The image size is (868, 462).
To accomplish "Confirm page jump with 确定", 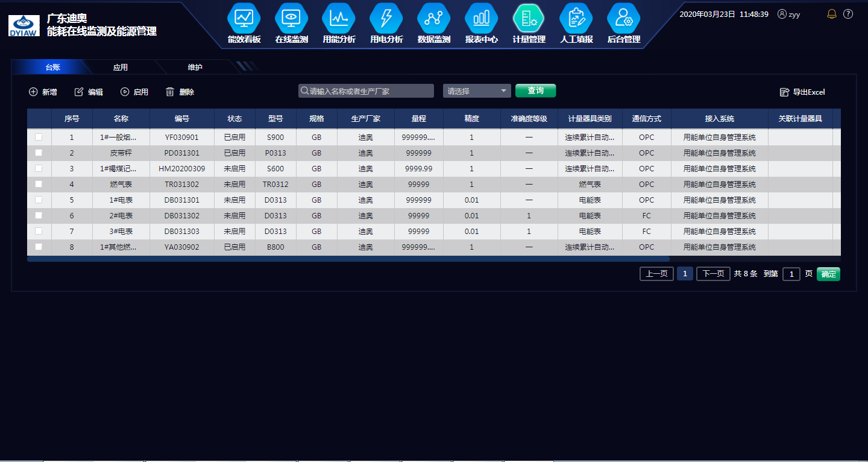I will click(828, 274).
